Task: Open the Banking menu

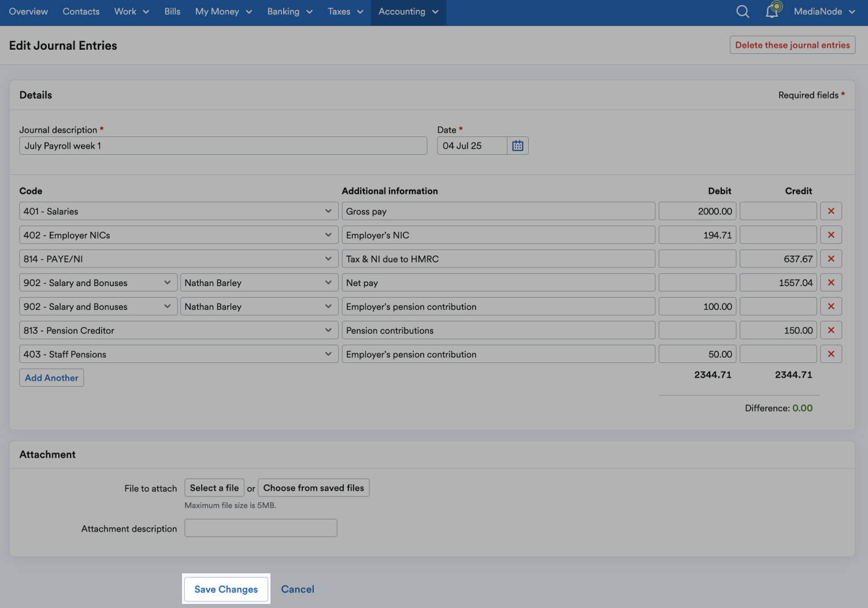Action: point(290,12)
